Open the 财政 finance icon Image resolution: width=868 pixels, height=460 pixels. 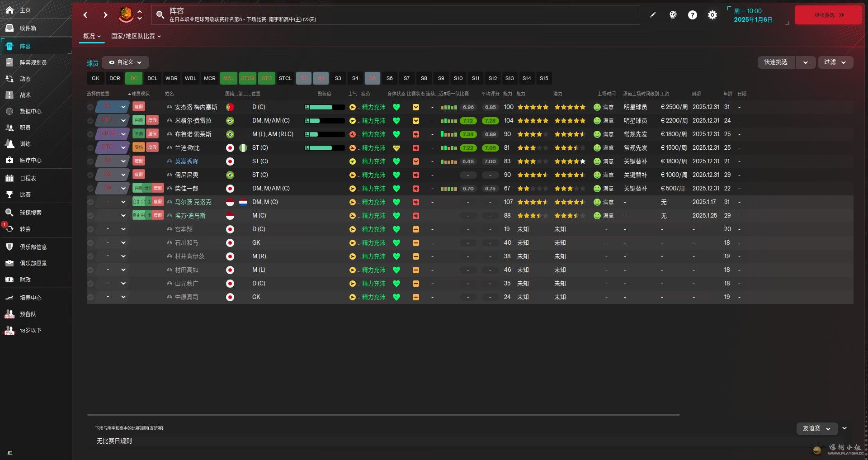(9, 280)
